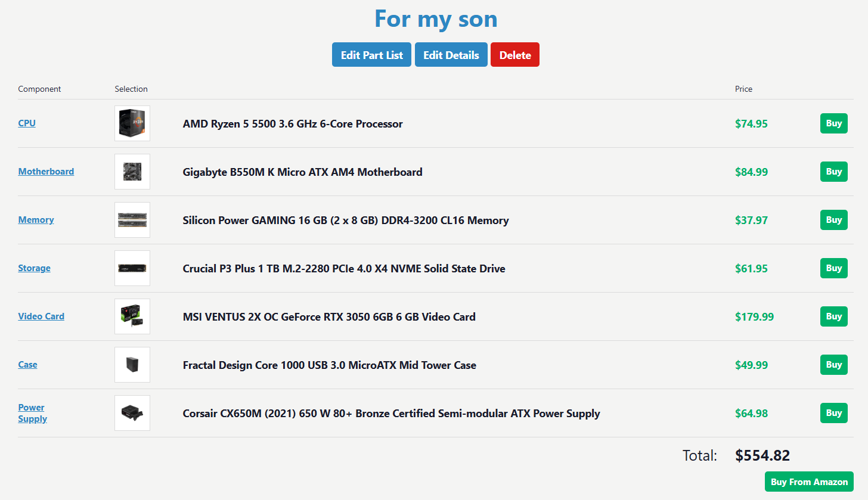Click the $554.82 total amount
The image size is (868, 500).
[762, 456]
